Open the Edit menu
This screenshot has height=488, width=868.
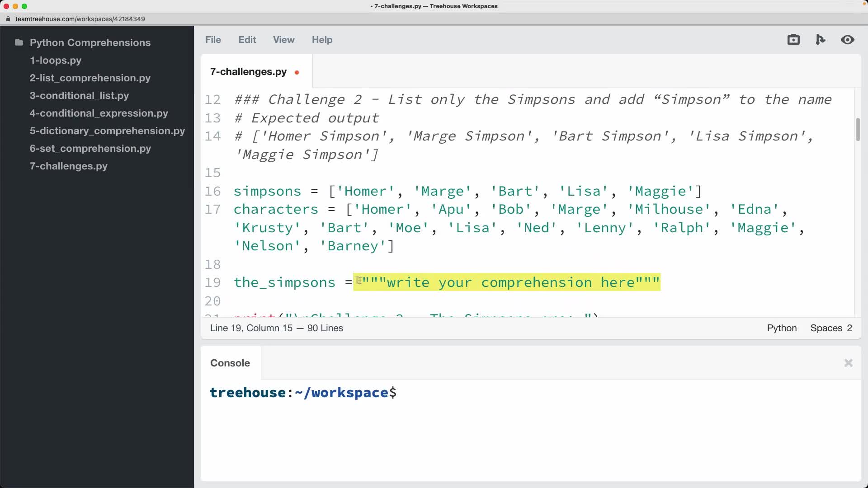247,40
